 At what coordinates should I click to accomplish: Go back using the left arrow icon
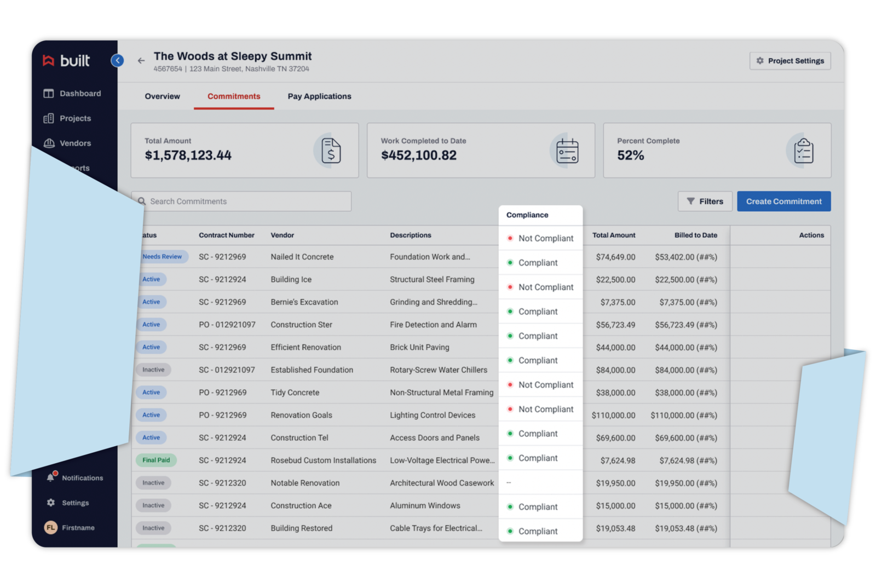point(141,61)
